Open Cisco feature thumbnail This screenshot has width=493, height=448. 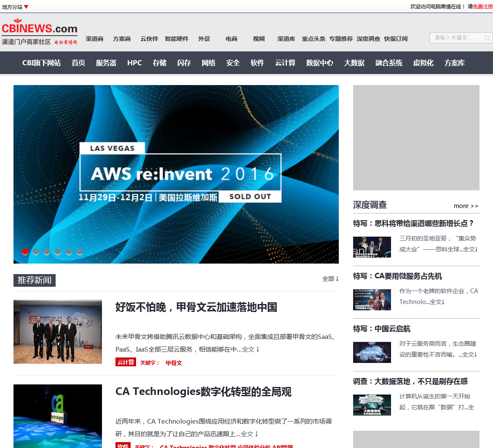coord(372,247)
